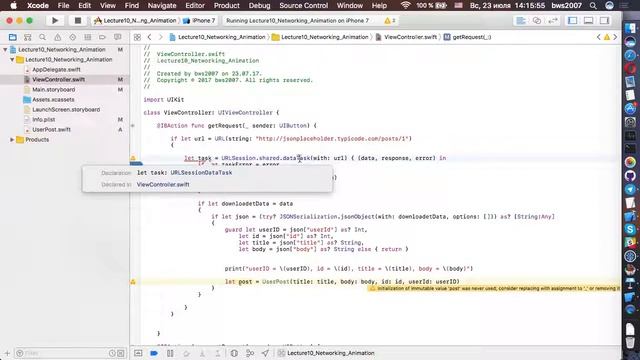The height and width of the screenshot is (360, 640).
Task: Select Info.plist in navigator
Action: tap(44, 120)
